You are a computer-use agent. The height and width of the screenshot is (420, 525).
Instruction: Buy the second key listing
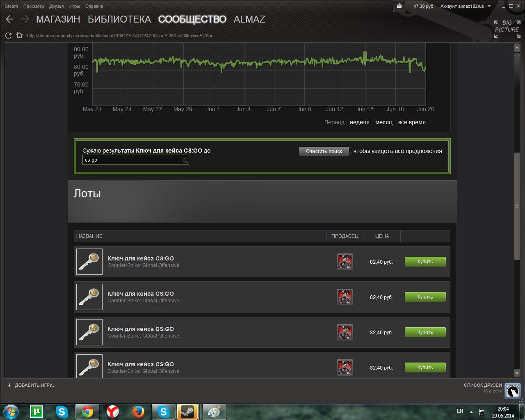pyautogui.click(x=425, y=297)
